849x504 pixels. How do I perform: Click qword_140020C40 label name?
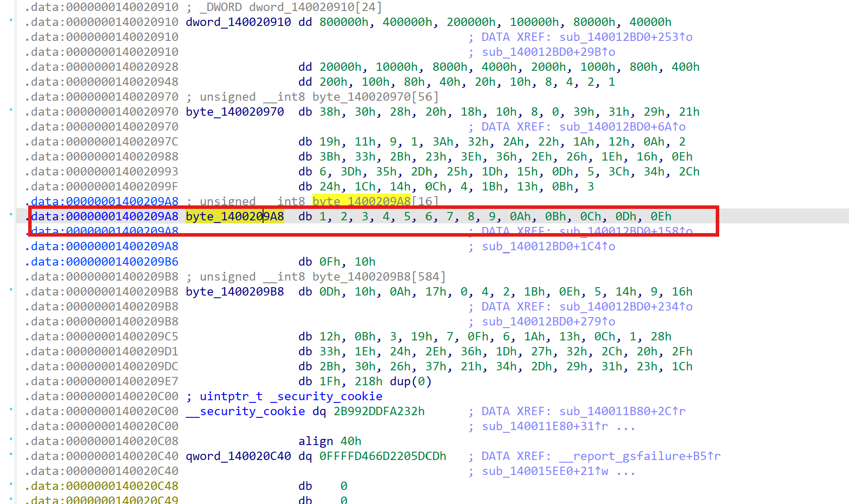pos(238,456)
